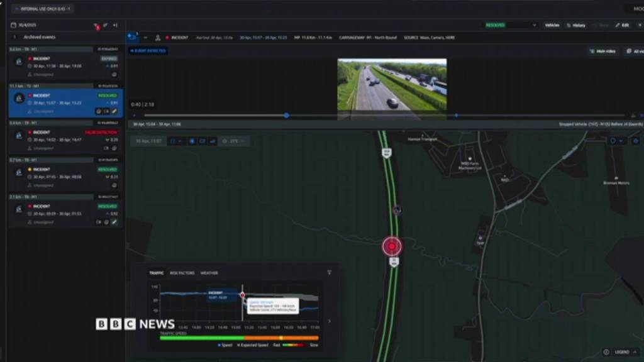Toggle the Speed series in chart legend
Image resolution: width=644 pixels, height=362 pixels.
coord(226,345)
